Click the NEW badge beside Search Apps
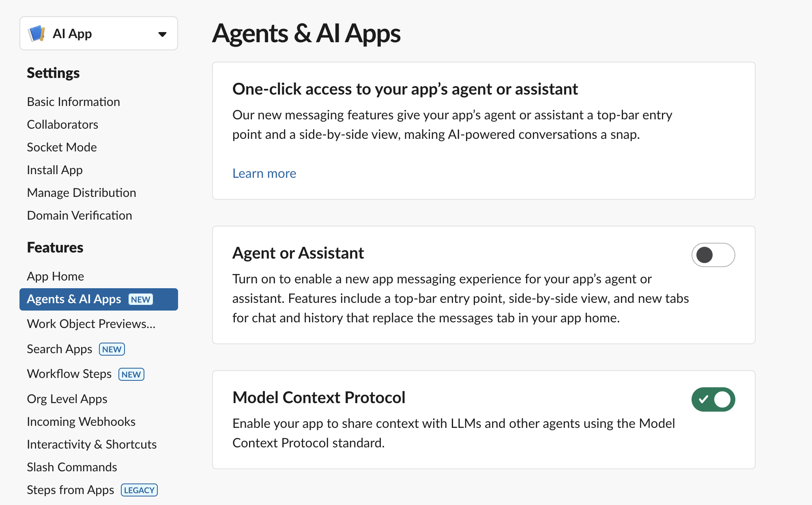Image resolution: width=812 pixels, height=505 pixels. click(x=112, y=349)
